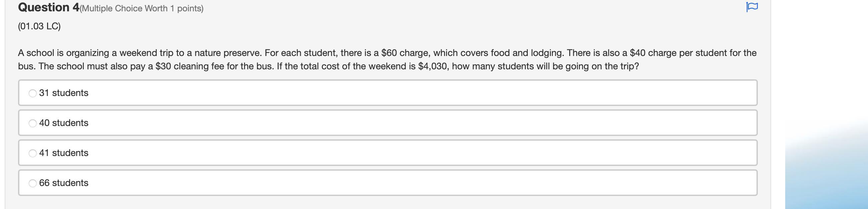This screenshot has height=209, width=868.
Task: Click the "31 students" answer label
Action: pyautogui.click(x=64, y=93)
